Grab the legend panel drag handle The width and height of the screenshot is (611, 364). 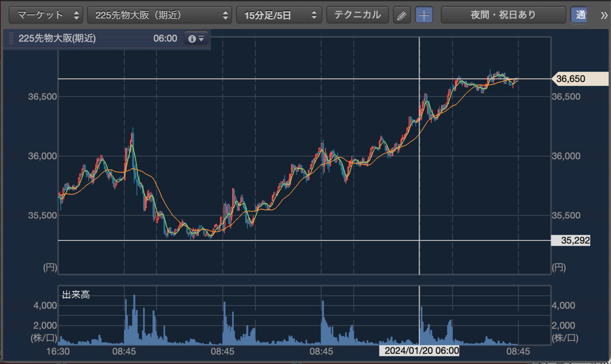pos(12,38)
